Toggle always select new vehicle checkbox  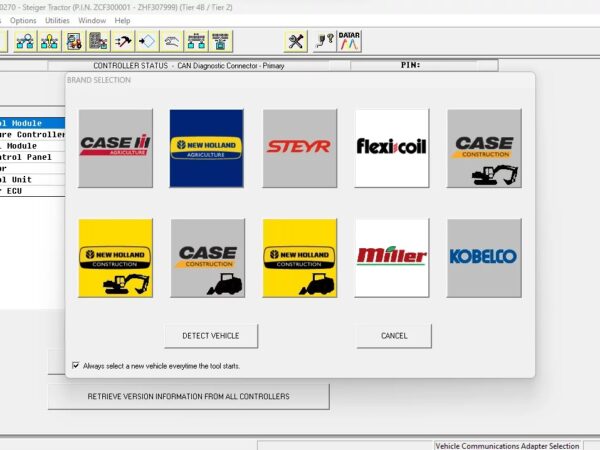pyautogui.click(x=76, y=365)
